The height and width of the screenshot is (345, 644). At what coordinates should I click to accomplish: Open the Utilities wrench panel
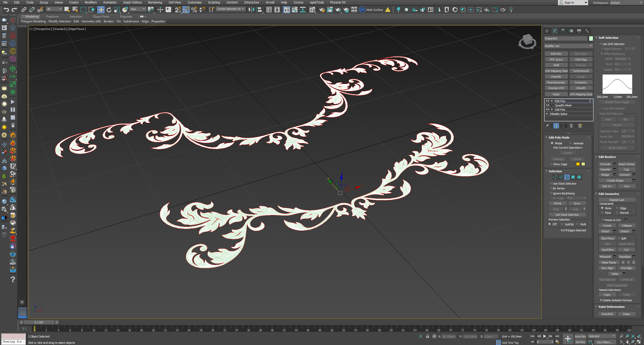click(587, 31)
